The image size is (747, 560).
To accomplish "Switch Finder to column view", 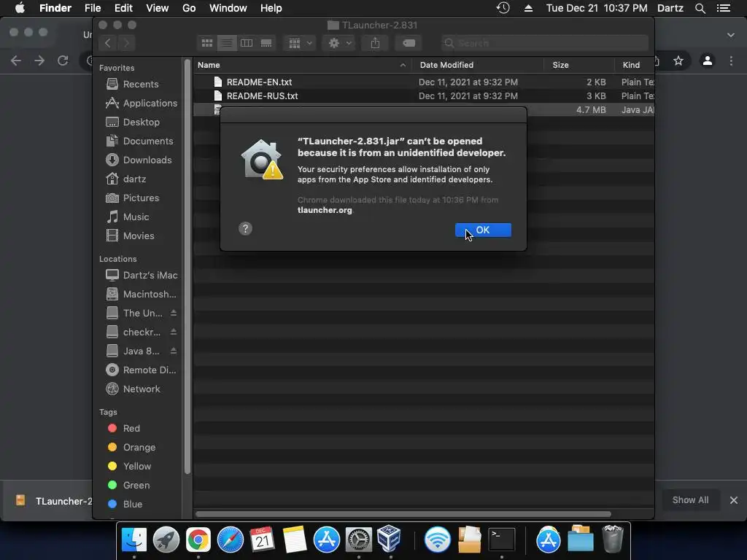I will tap(247, 43).
